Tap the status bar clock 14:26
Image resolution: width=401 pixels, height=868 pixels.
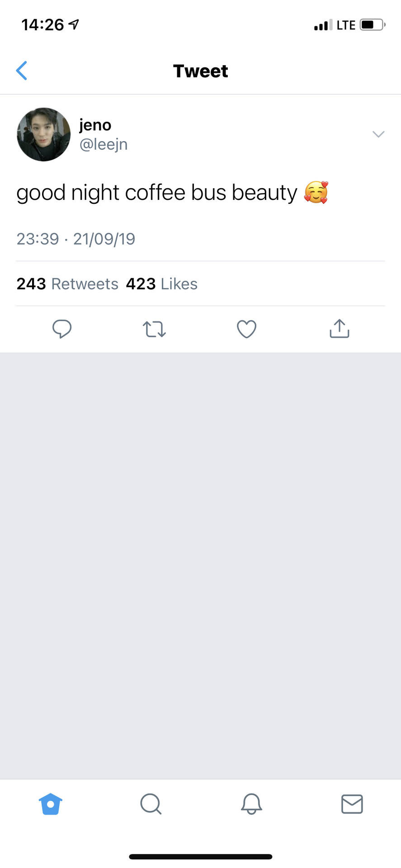click(x=42, y=24)
